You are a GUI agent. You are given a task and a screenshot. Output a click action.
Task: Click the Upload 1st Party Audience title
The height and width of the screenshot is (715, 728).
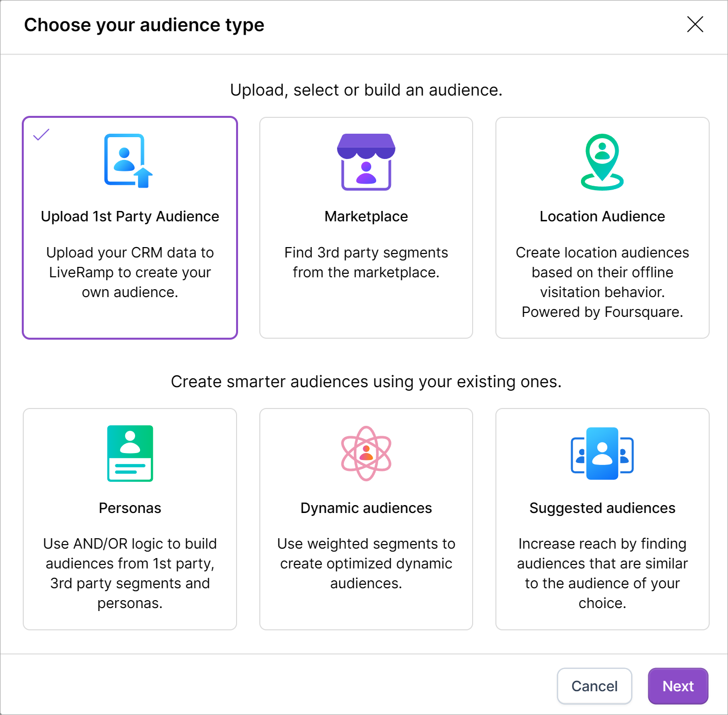click(x=130, y=216)
